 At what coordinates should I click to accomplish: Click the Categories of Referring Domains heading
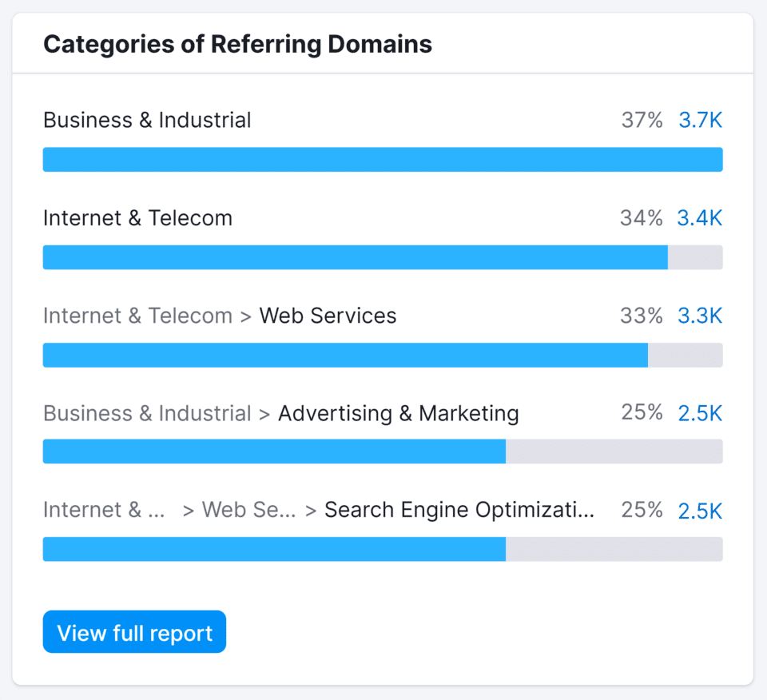point(238,44)
